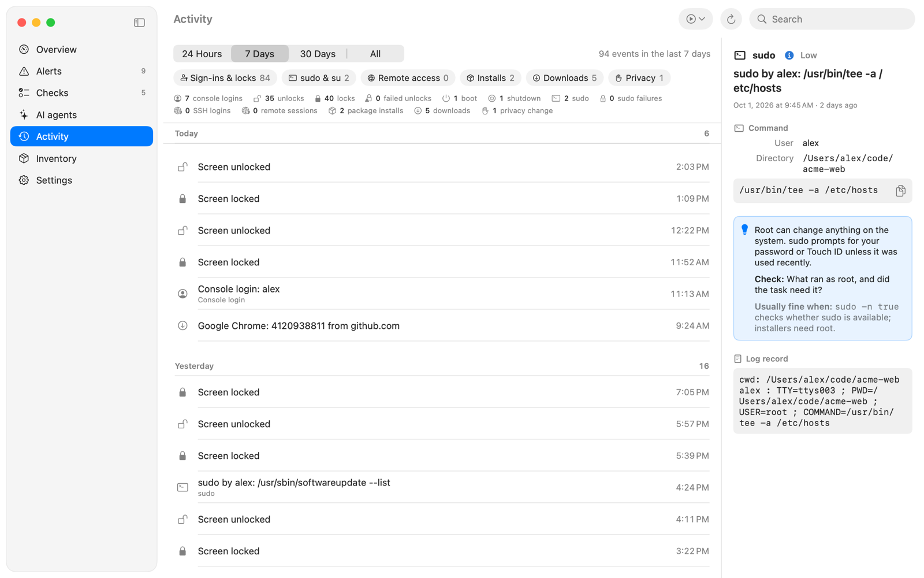The width and height of the screenshot is (924, 578).
Task: Click unlock icon on the 4:11 PM row
Action: [182, 520]
